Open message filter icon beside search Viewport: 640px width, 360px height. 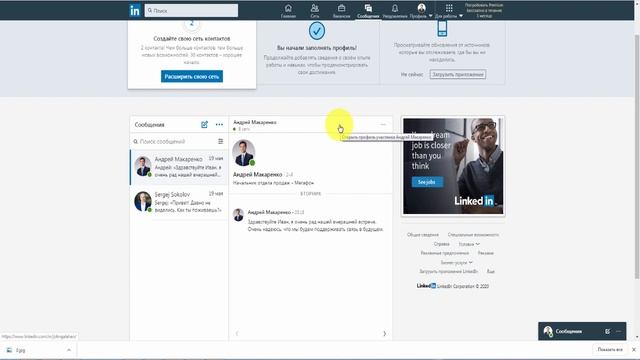click(220, 141)
